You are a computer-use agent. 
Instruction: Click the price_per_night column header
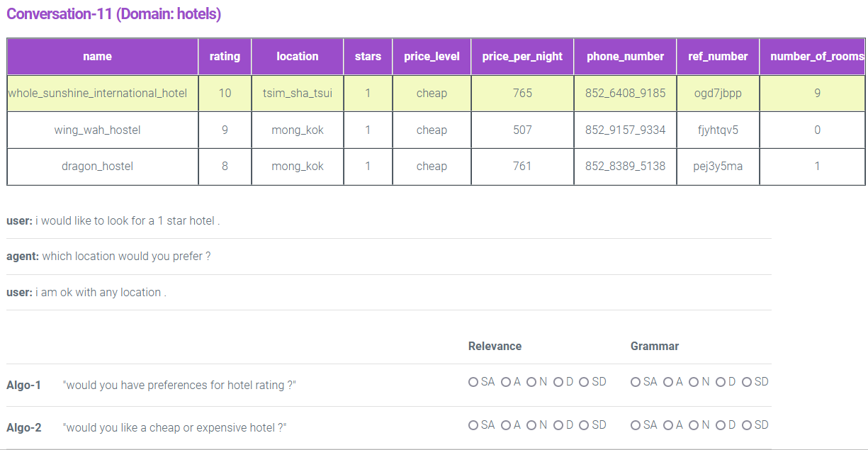(x=522, y=57)
